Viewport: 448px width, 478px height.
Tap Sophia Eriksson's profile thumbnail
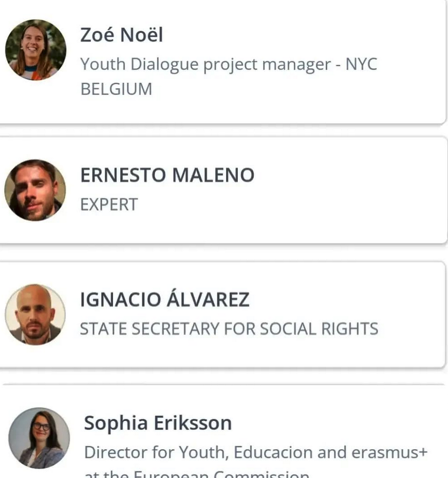point(39,438)
